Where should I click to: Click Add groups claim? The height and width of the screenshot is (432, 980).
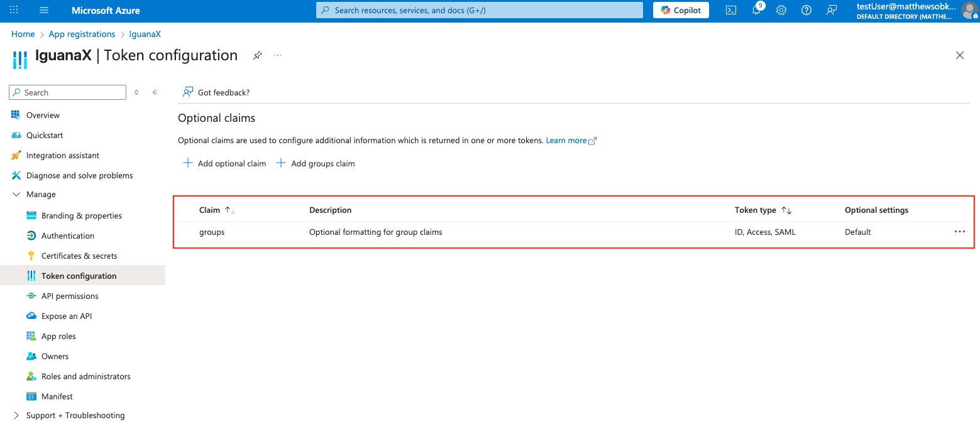[x=316, y=163]
